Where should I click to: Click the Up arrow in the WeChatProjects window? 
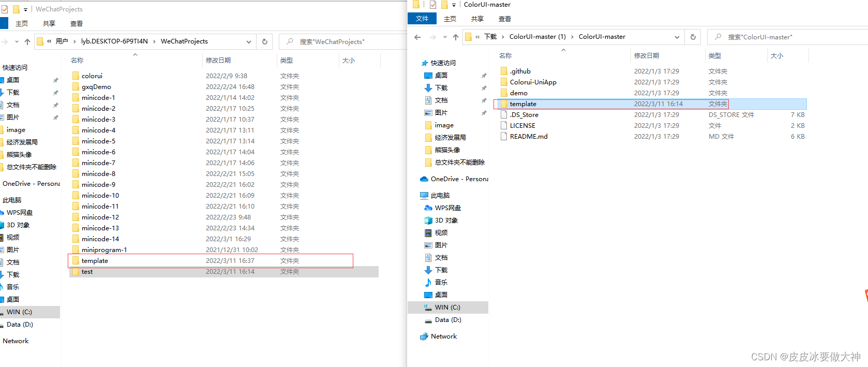coord(27,41)
